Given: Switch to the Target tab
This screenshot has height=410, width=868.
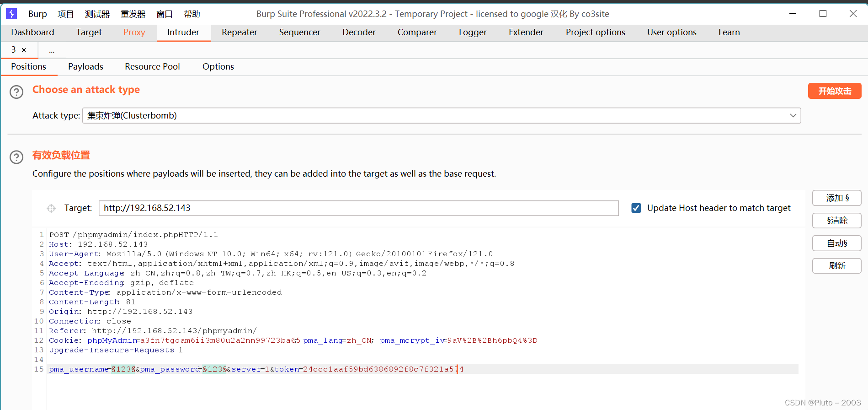Looking at the screenshot, I should (89, 32).
